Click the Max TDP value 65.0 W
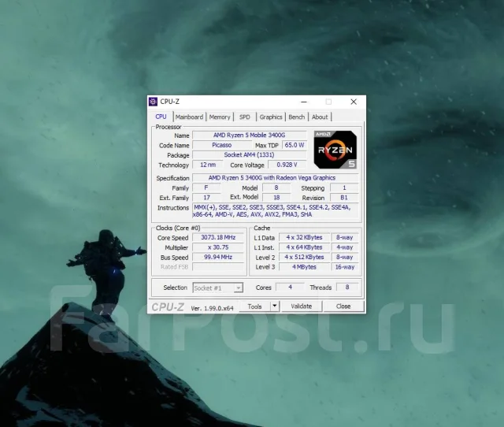 295,145
